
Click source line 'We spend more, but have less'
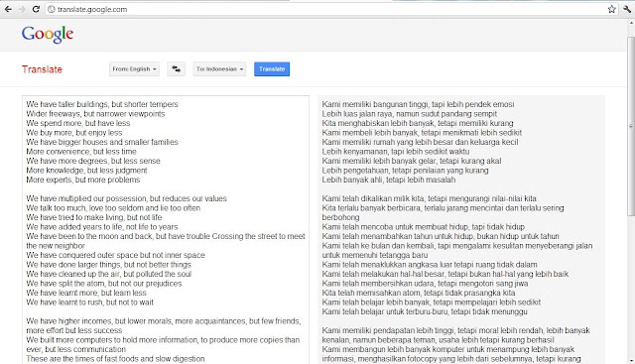tap(78, 123)
